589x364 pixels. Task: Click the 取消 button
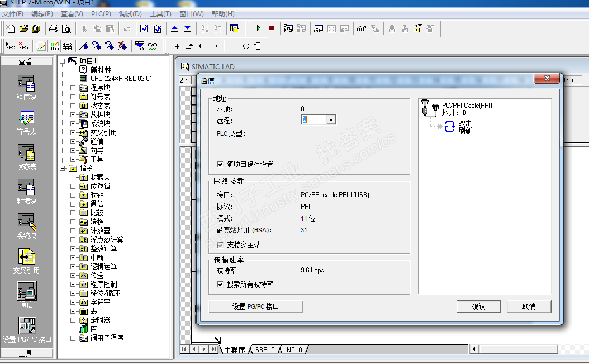529,306
